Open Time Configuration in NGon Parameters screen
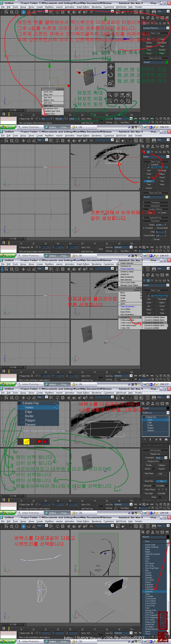Image resolution: width=171 pixels, height=644 pixels. (153, 251)
